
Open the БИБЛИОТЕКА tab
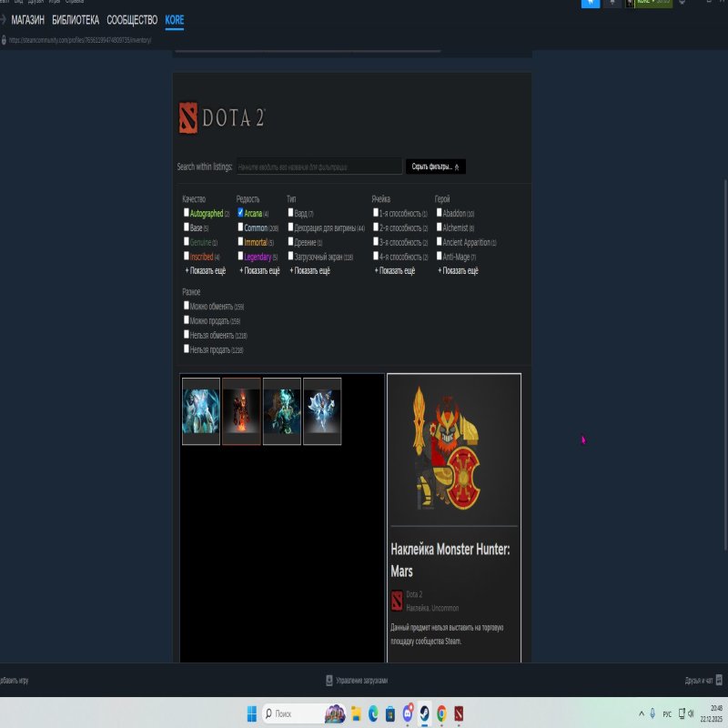(76, 20)
